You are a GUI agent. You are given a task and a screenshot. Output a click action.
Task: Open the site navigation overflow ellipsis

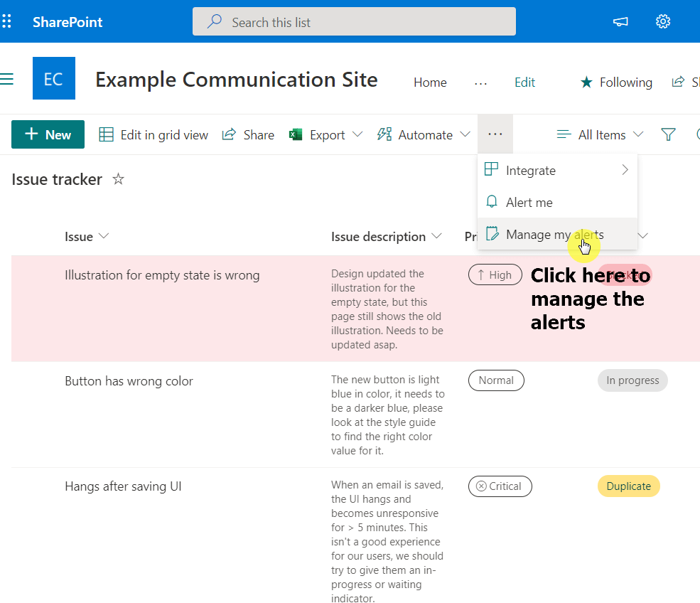[481, 83]
